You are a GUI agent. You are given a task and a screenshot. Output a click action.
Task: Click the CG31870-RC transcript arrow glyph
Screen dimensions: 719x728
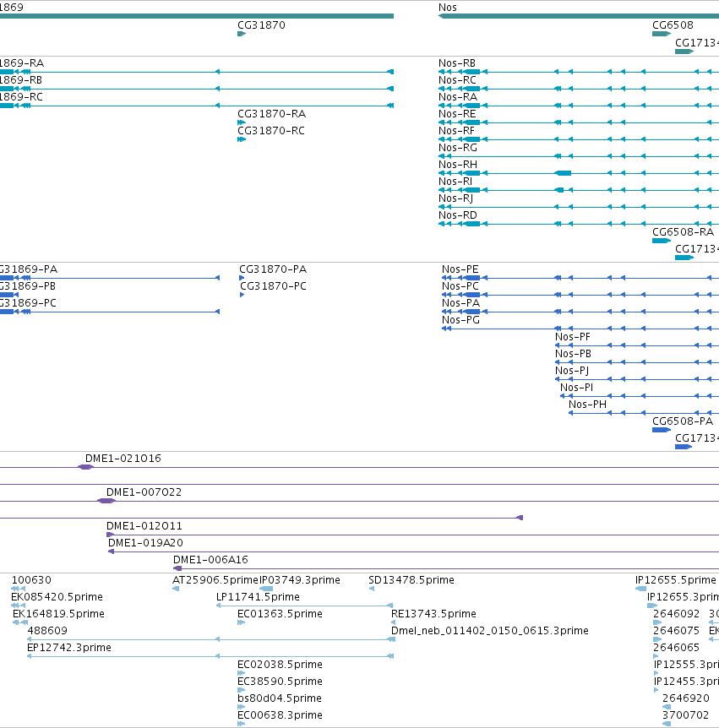[242, 139]
